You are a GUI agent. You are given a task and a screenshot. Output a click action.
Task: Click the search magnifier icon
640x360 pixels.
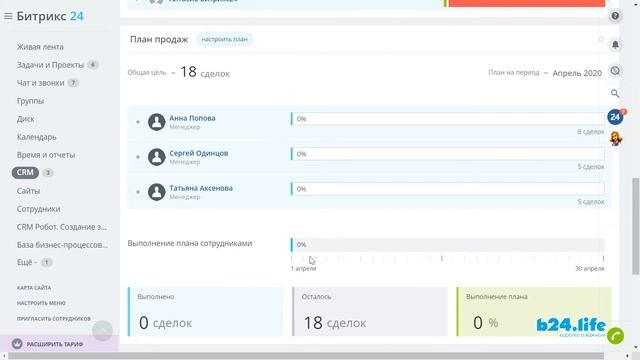[x=615, y=93]
